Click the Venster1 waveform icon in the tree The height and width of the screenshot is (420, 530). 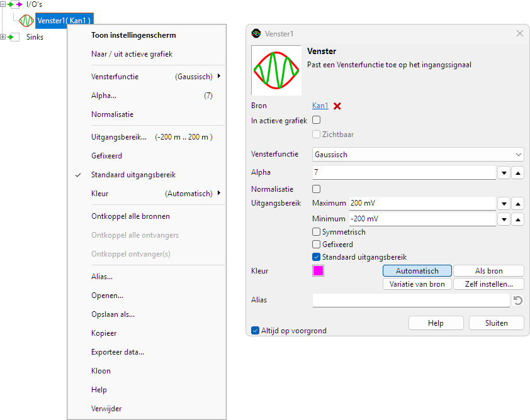coord(26,21)
